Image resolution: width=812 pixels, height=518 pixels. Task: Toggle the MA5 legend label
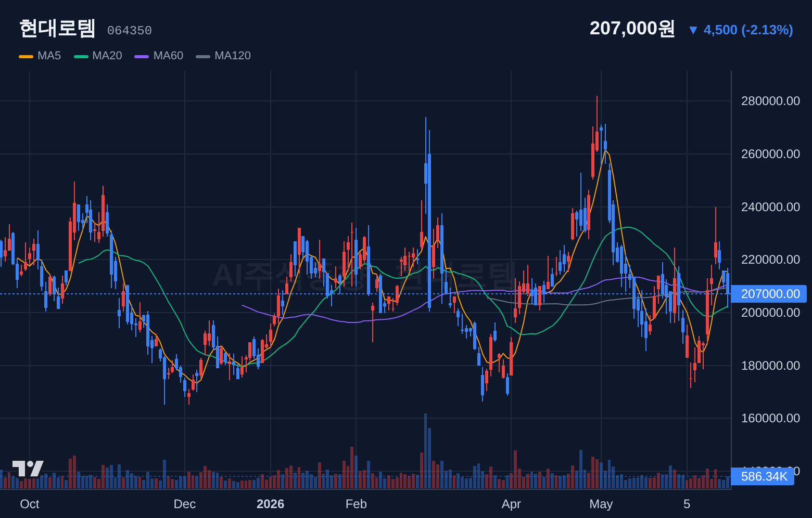coord(49,56)
